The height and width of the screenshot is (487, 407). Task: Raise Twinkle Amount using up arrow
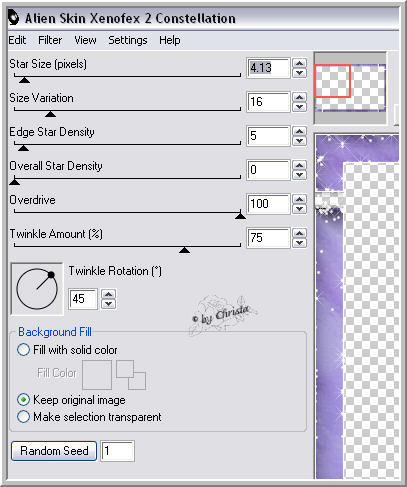click(x=299, y=233)
